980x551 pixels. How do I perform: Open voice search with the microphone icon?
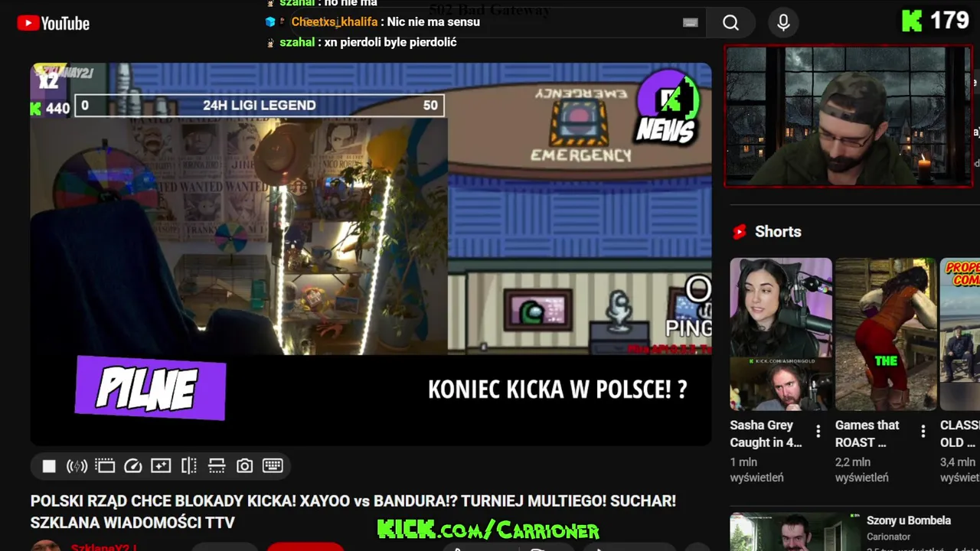coord(783,23)
